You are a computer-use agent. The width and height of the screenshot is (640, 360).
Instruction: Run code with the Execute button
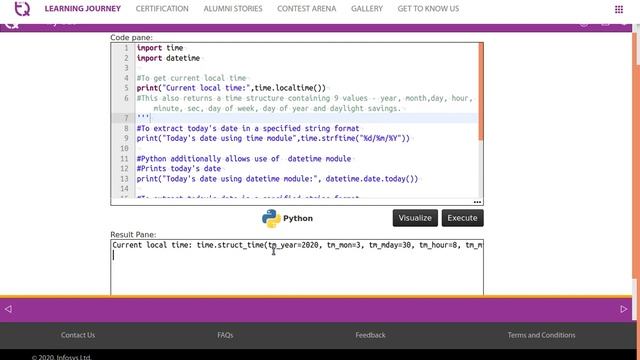coord(462,218)
